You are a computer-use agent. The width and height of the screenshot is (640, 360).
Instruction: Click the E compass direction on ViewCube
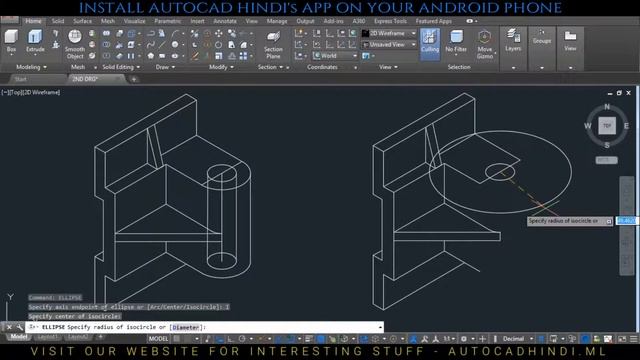[626, 126]
